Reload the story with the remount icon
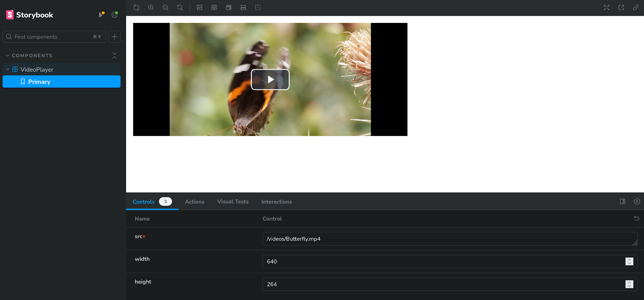Image resolution: width=644 pixels, height=300 pixels. pyautogui.click(x=136, y=8)
